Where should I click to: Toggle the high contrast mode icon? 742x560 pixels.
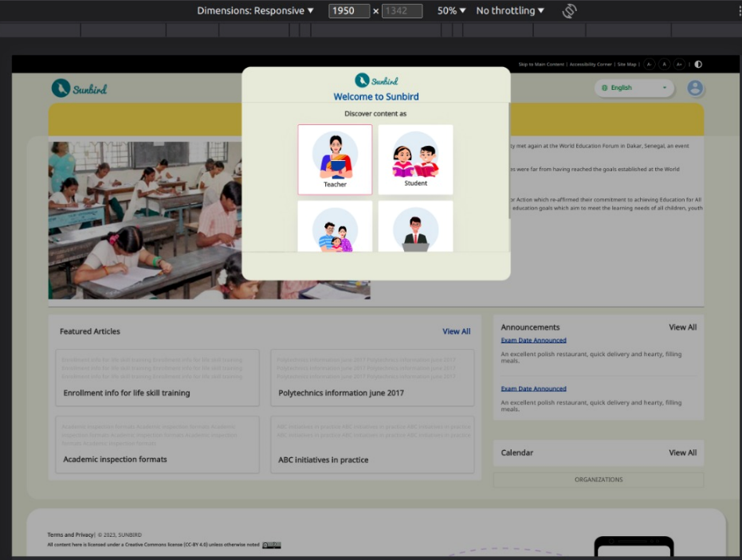(x=698, y=65)
